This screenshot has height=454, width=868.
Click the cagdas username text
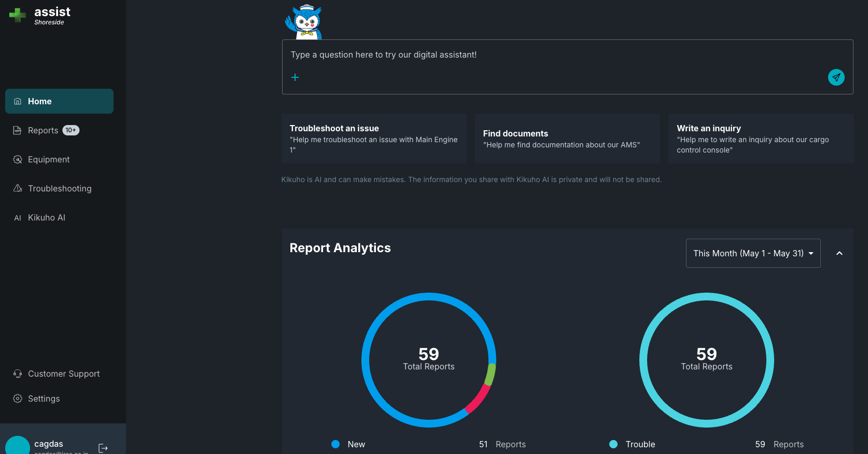(x=49, y=444)
